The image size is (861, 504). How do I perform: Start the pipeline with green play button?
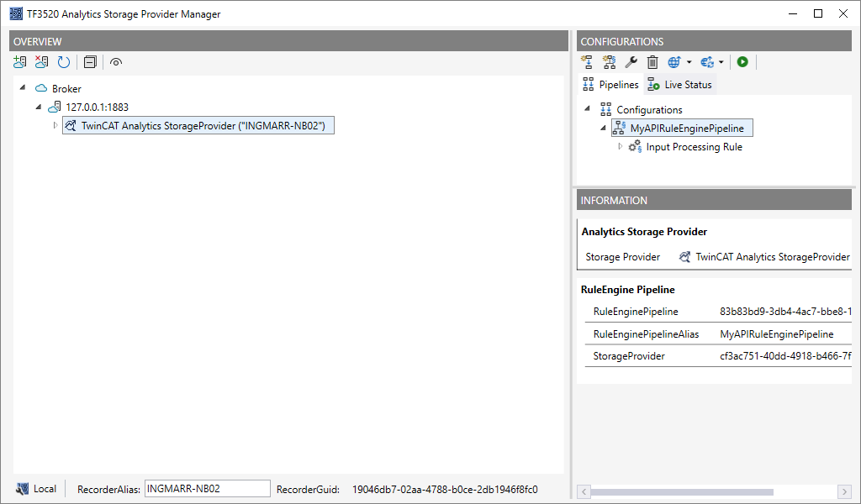743,62
